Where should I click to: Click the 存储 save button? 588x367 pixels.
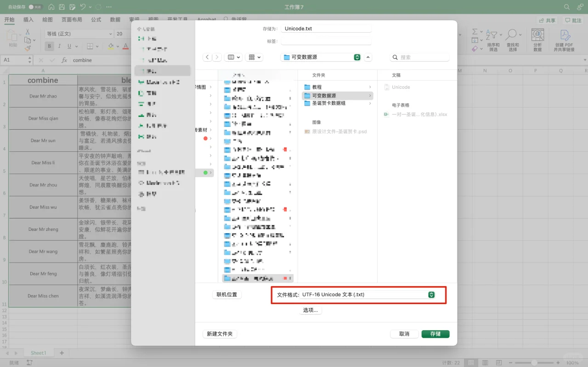coord(435,334)
